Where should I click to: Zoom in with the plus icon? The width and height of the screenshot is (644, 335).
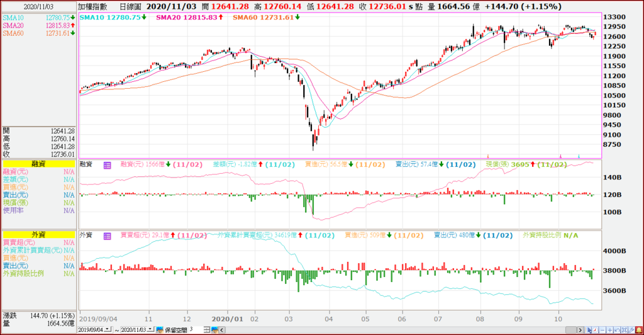pos(609,330)
